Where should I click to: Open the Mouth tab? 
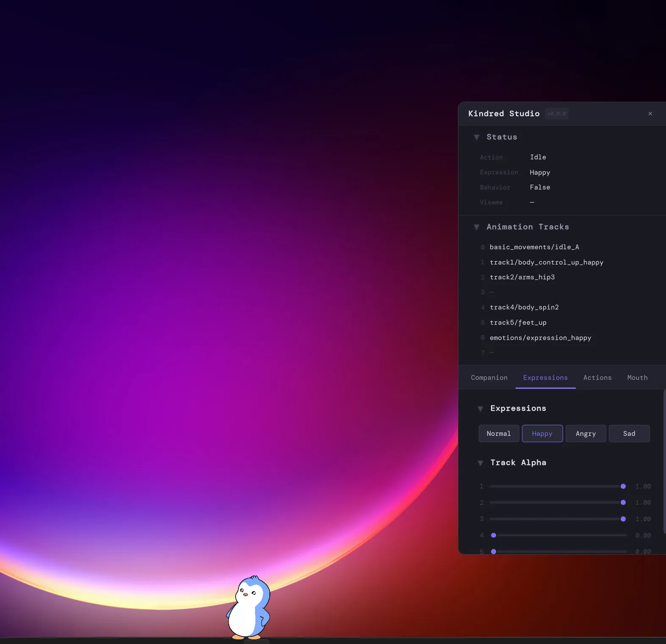(637, 378)
